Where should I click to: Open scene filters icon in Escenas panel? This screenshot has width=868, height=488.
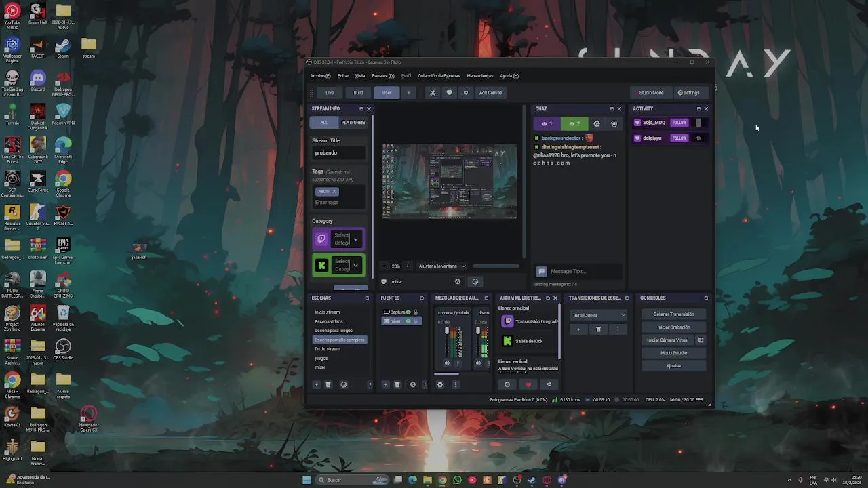pyautogui.click(x=343, y=385)
